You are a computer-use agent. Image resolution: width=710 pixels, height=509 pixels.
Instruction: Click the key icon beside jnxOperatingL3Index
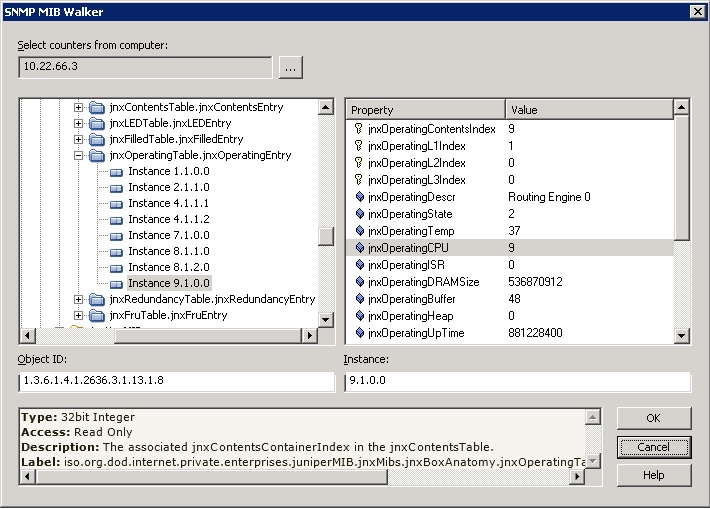tap(359, 180)
